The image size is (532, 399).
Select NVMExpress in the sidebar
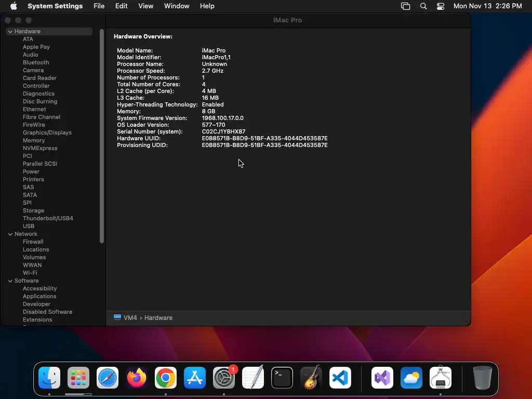pyautogui.click(x=40, y=148)
